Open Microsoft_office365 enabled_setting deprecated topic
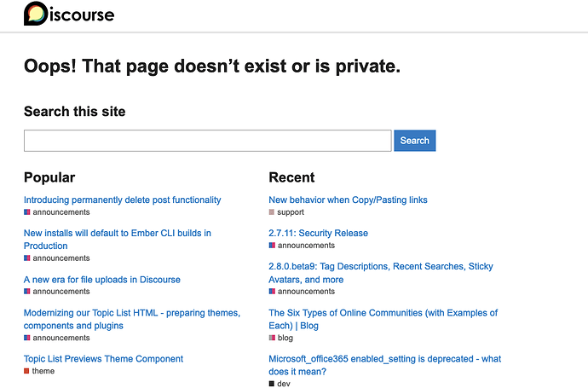The height and width of the screenshot is (388, 588). pos(384,365)
